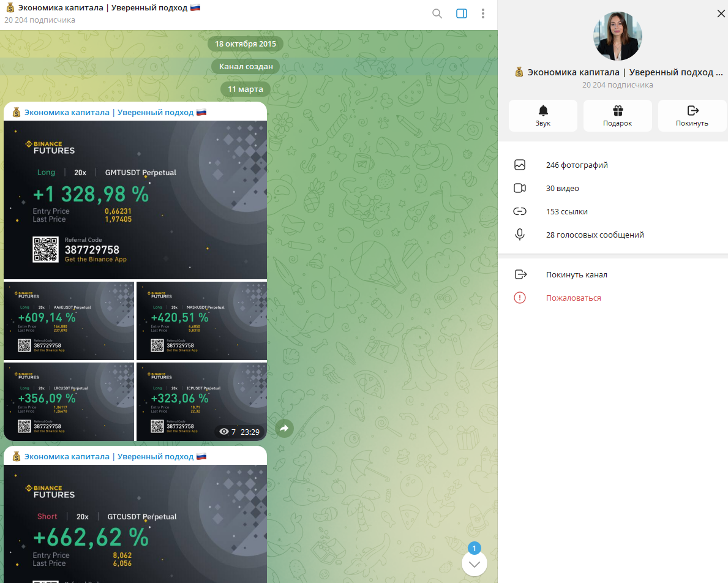Click the channel profile avatar photo
This screenshot has height=583, width=728.
click(617, 36)
